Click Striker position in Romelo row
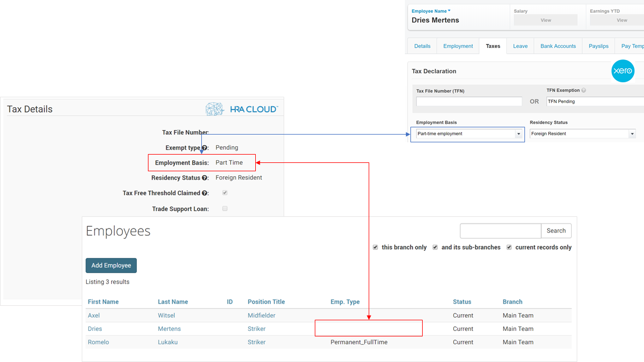 point(257,342)
